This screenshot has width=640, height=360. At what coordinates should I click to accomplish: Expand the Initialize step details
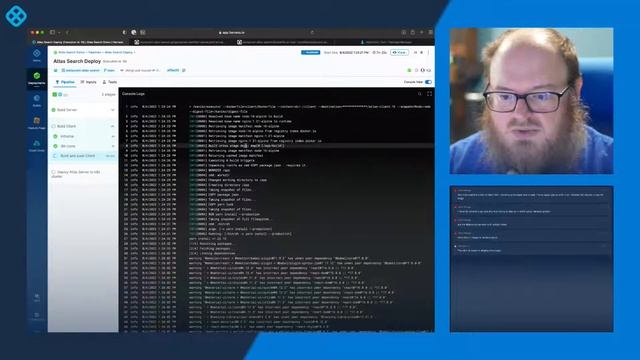point(113,136)
